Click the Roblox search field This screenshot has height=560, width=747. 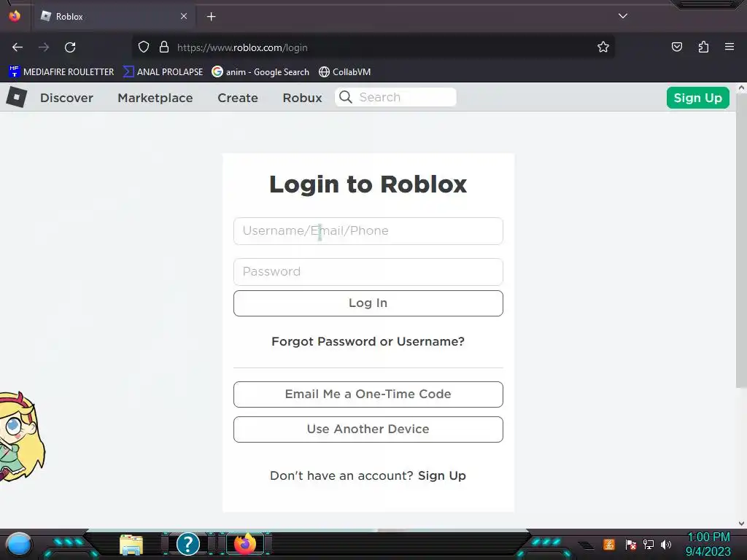point(395,97)
